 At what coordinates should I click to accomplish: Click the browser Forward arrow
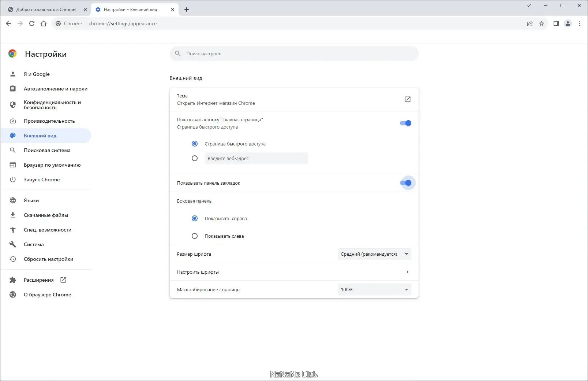click(x=20, y=23)
